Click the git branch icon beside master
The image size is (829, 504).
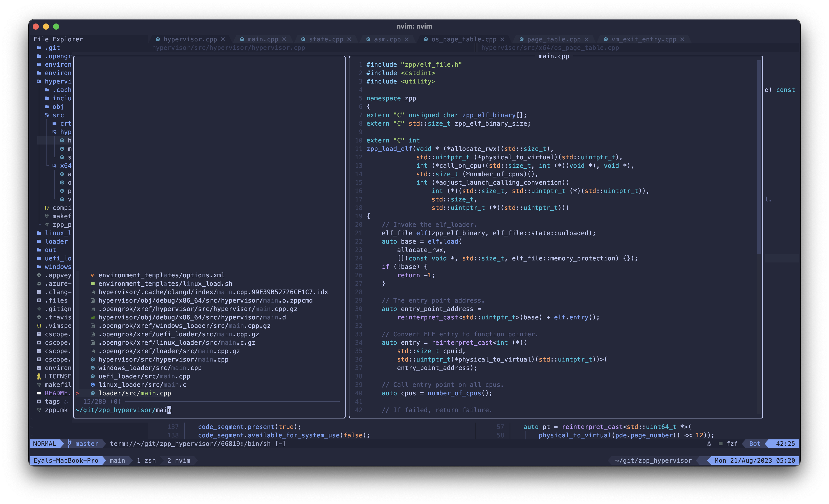pyautogui.click(x=69, y=443)
